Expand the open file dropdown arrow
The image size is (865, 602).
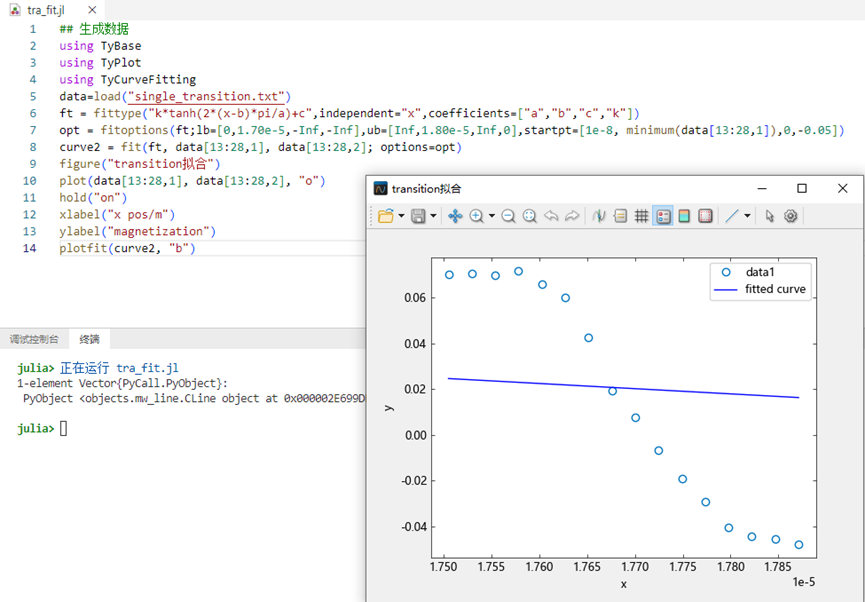(x=401, y=216)
